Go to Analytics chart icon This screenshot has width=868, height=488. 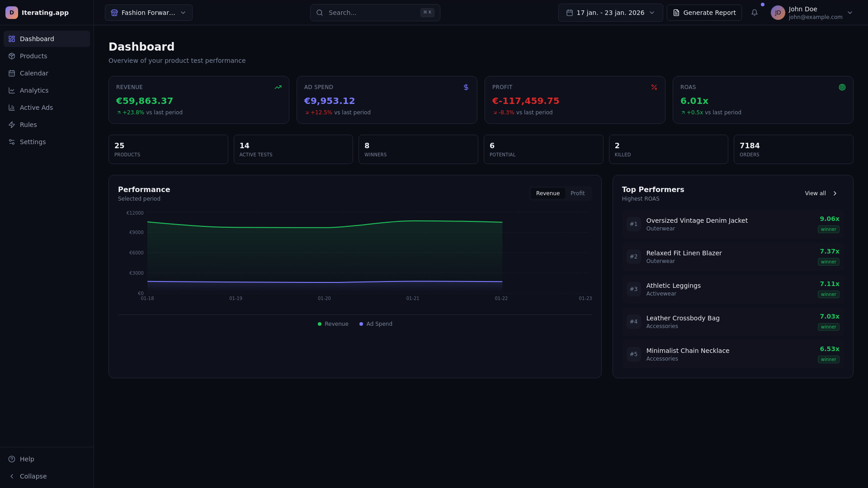pos(12,90)
